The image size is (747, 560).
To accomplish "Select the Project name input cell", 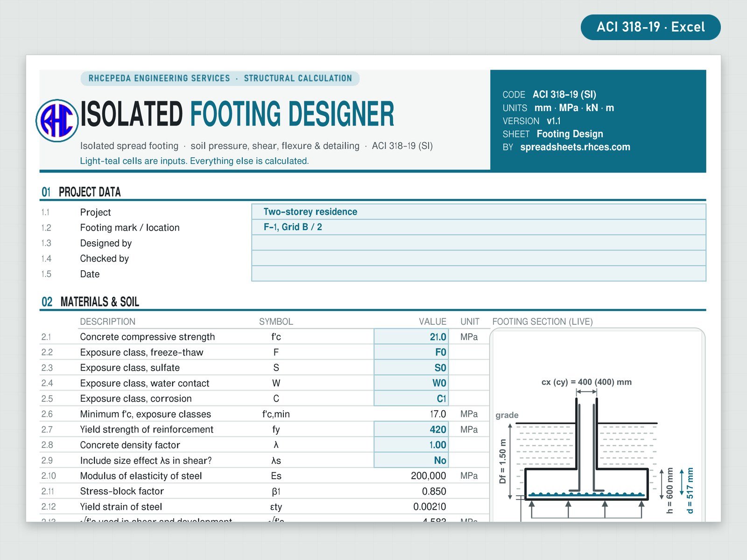I will pos(479,212).
